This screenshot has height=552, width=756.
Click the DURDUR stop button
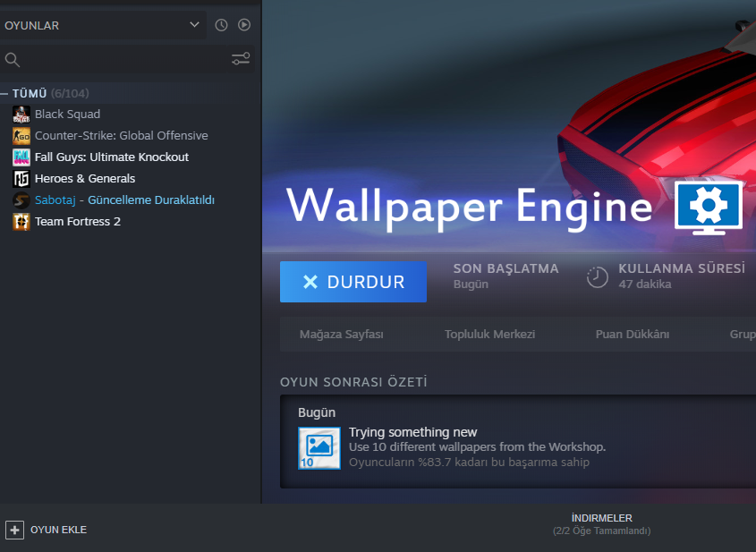click(353, 282)
